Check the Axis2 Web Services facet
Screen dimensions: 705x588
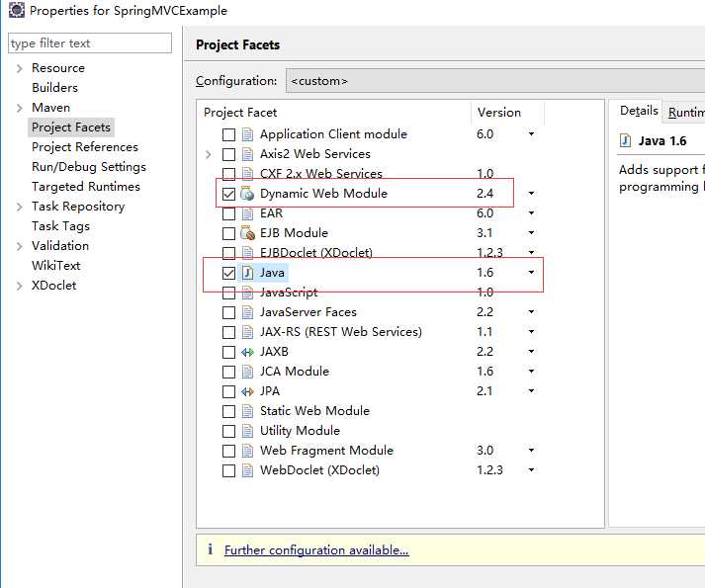tap(228, 154)
